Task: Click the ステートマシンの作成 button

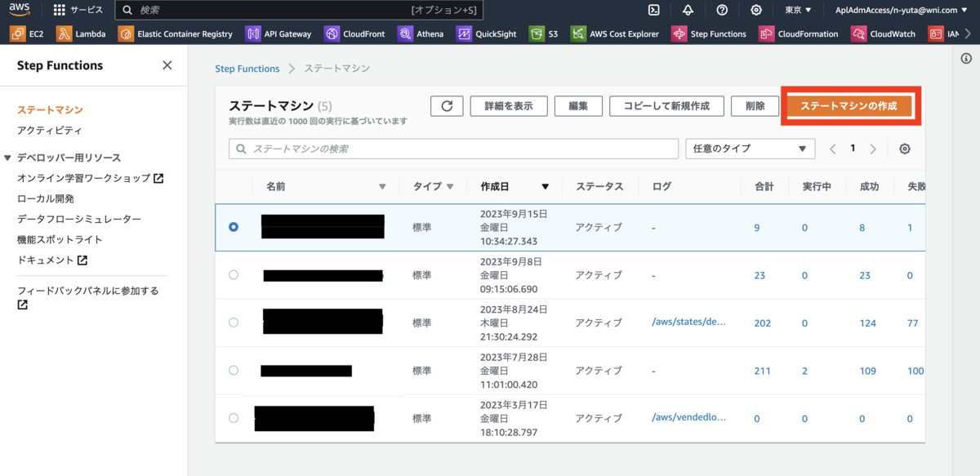Action: click(849, 106)
